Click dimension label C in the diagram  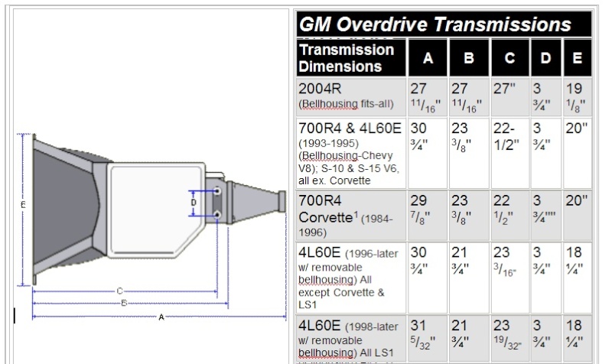pyautogui.click(x=119, y=291)
